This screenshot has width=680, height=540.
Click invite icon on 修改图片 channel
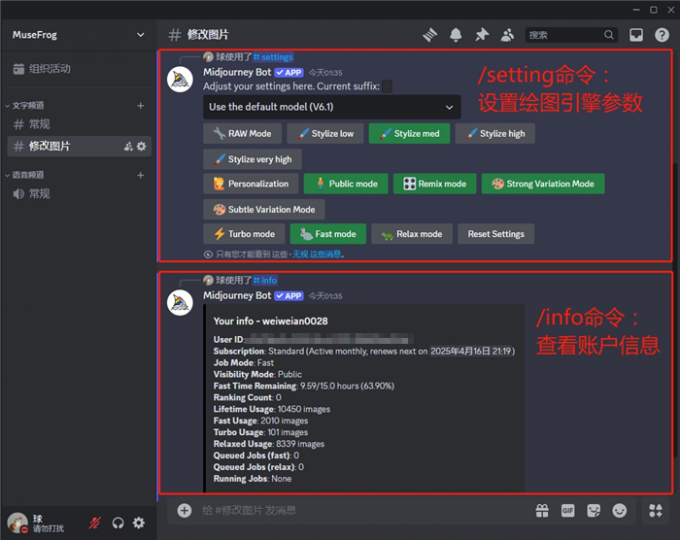point(128,147)
